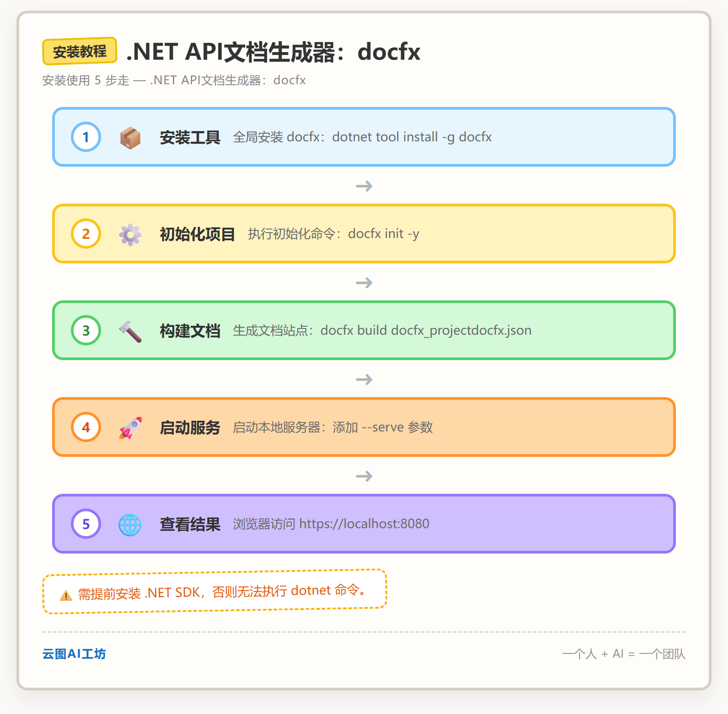This screenshot has width=728, height=714.
Task: Click the 初始化项目 step heading
Action: tap(197, 234)
